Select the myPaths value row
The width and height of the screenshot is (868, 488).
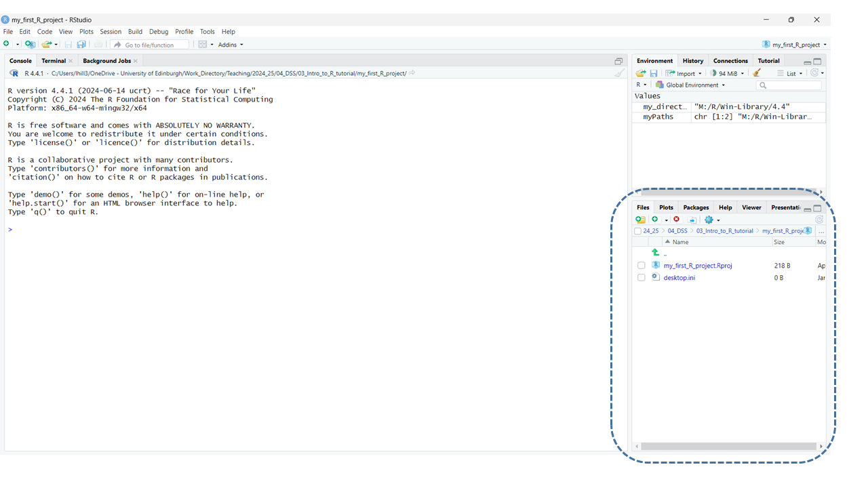(x=729, y=117)
